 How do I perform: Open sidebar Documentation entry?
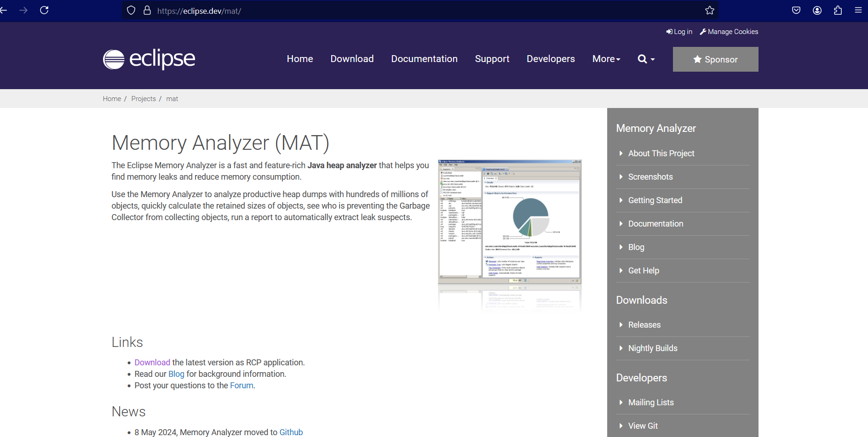(x=655, y=224)
